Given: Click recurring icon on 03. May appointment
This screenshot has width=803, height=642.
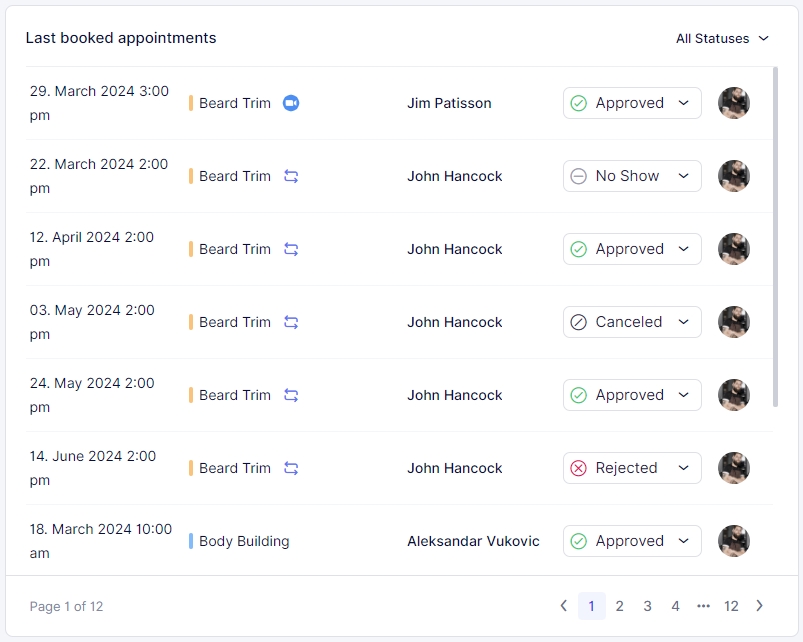Looking at the screenshot, I should point(291,322).
